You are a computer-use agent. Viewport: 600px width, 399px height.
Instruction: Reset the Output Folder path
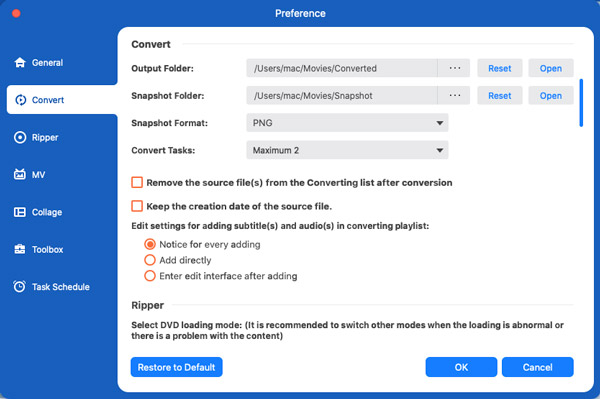[499, 68]
